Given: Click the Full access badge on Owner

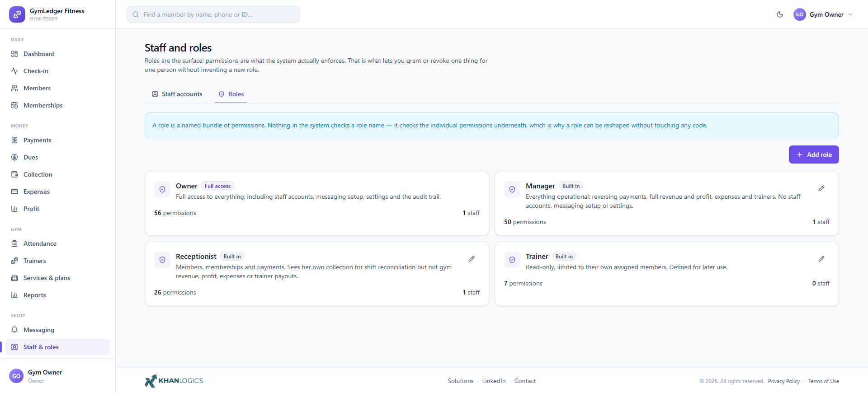Looking at the screenshot, I should (217, 186).
